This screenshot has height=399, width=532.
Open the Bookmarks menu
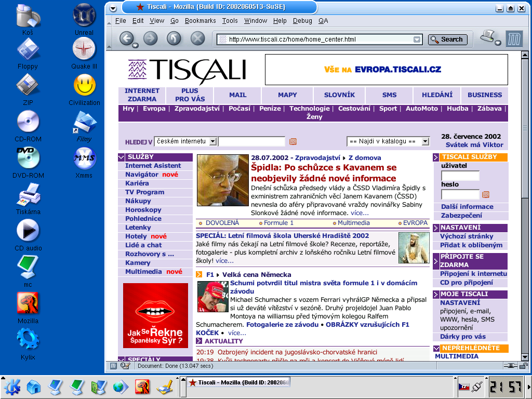point(200,21)
